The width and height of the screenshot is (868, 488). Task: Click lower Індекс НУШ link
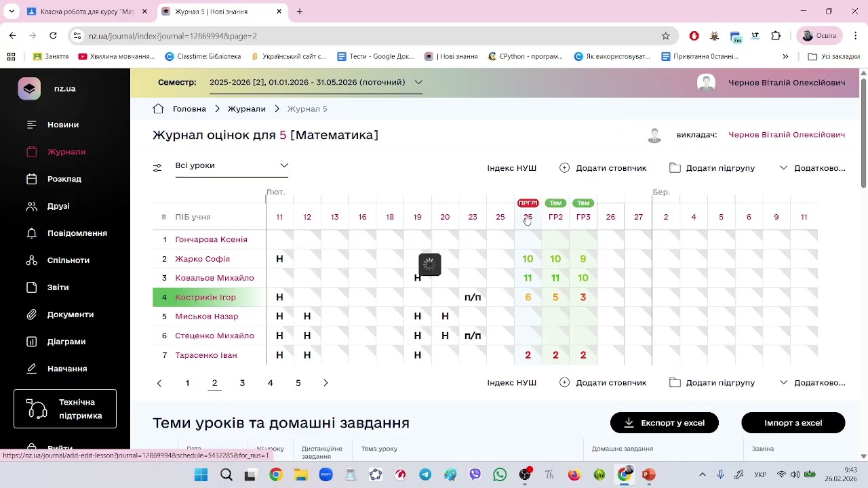(x=512, y=382)
